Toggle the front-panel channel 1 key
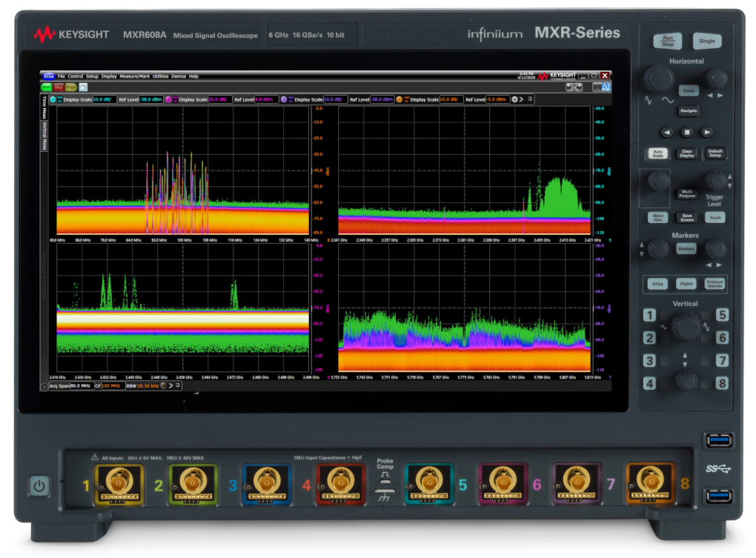Image resolution: width=756 pixels, height=558 pixels. coord(649,315)
